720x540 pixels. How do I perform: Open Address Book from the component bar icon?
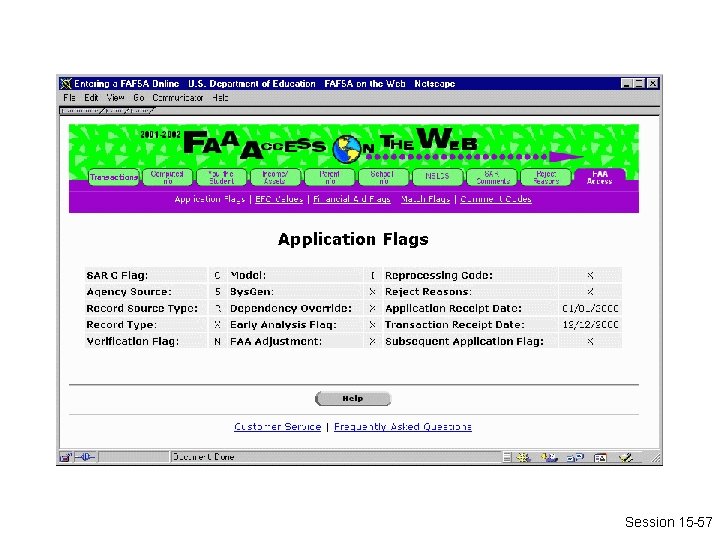600,457
